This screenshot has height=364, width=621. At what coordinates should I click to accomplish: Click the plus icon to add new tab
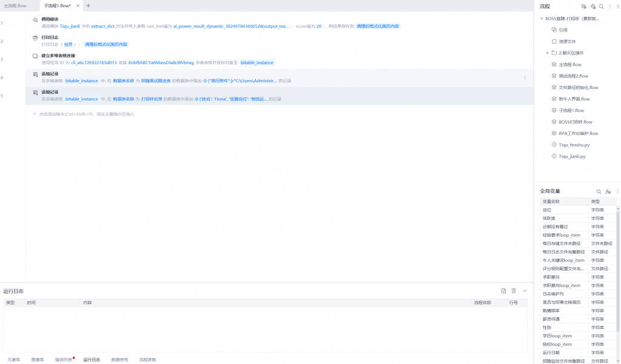(x=88, y=5)
